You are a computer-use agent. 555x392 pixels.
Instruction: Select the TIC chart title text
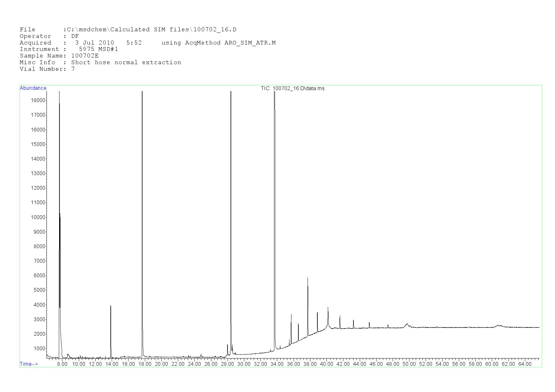[292, 89]
